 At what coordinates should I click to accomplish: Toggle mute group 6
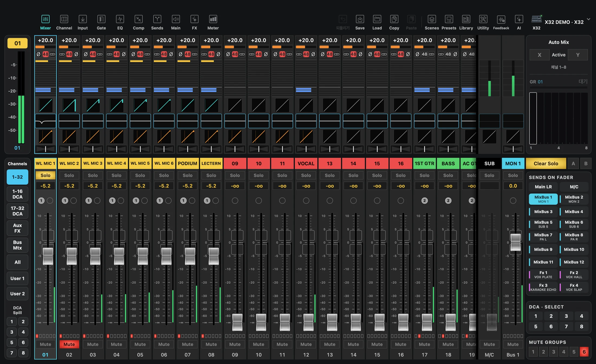click(x=584, y=352)
